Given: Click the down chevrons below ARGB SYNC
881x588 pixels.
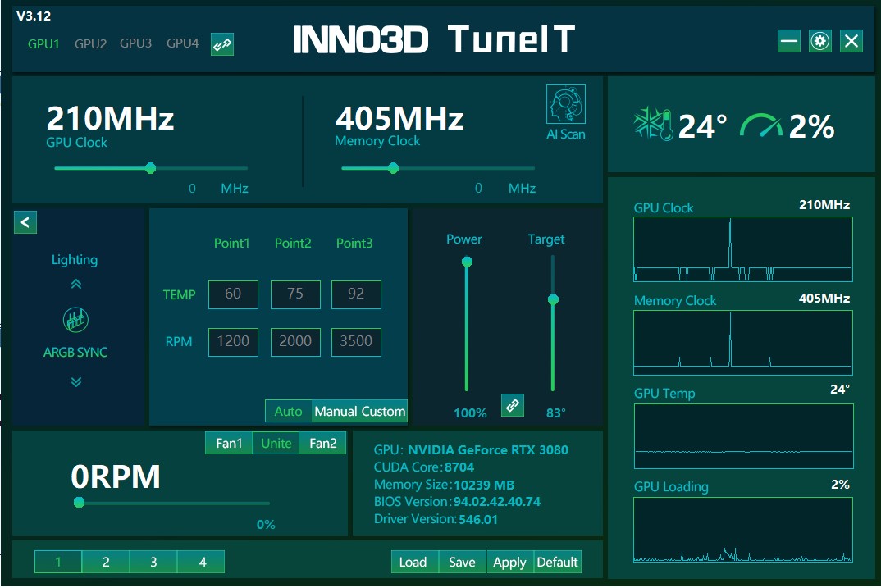Looking at the screenshot, I should (75, 382).
